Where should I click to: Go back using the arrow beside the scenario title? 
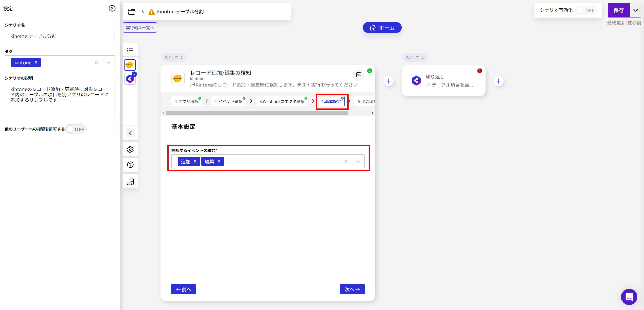[143, 11]
